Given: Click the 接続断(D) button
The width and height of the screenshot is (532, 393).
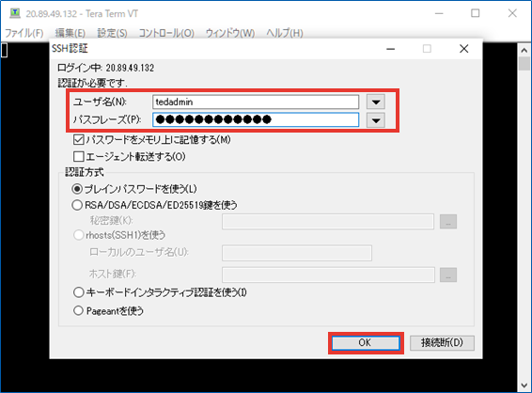Looking at the screenshot, I should pyautogui.click(x=442, y=343).
